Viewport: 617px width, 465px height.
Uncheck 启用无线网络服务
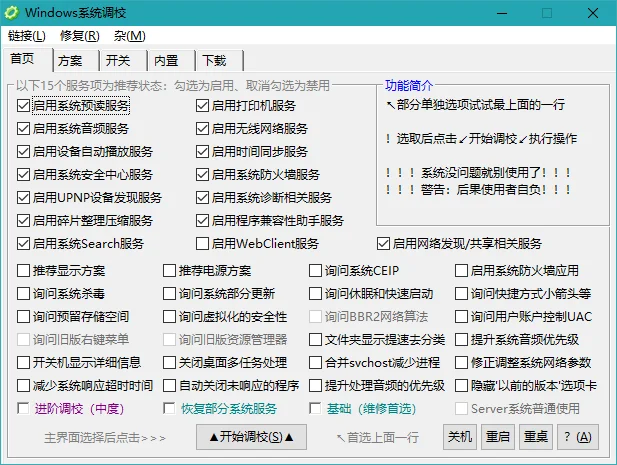[x=202, y=129]
